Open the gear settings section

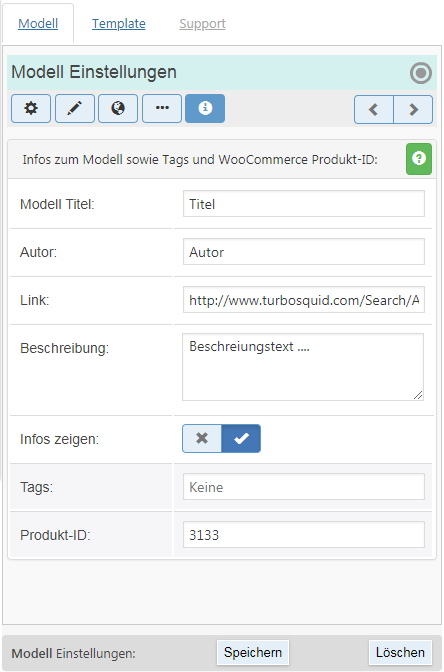[x=31, y=108]
